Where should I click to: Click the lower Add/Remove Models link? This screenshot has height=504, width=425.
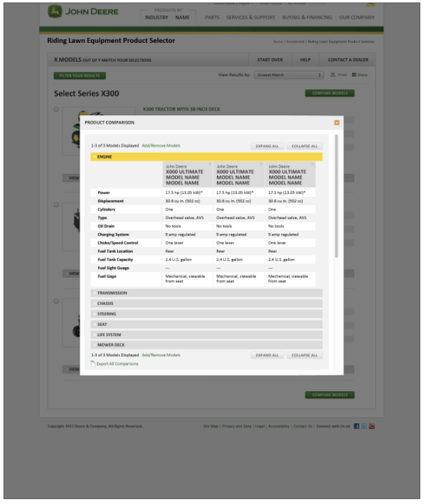(161, 355)
